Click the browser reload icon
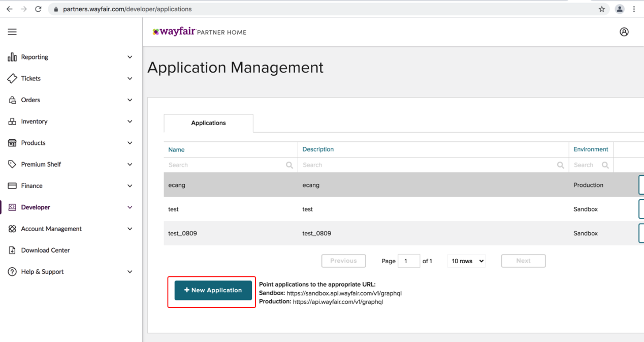This screenshot has height=342, width=644. click(x=38, y=9)
